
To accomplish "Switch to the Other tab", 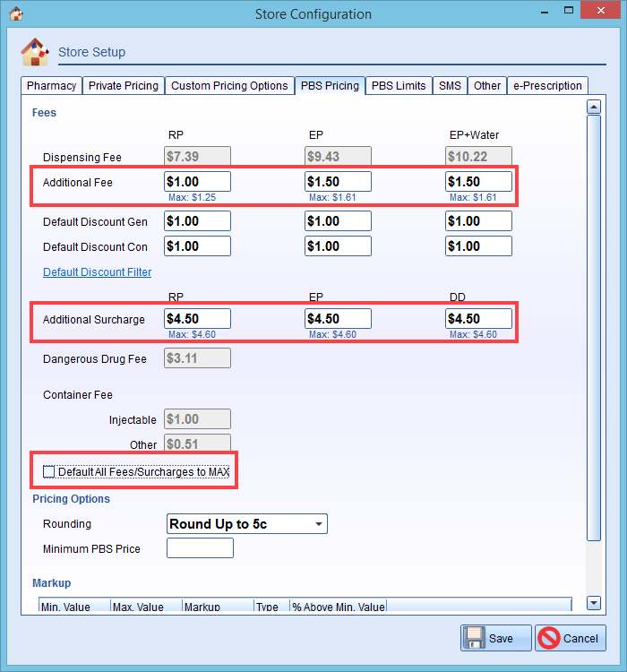I will pos(487,86).
